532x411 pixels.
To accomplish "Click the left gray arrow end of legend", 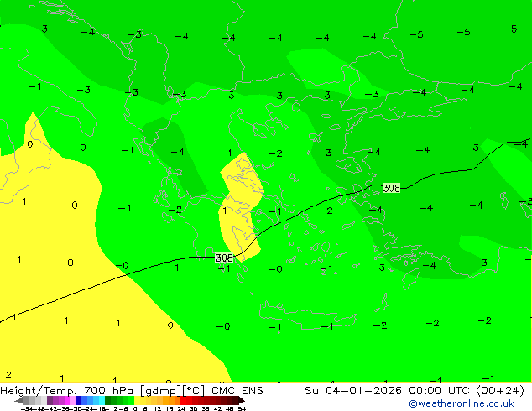I will [x=19, y=400].
